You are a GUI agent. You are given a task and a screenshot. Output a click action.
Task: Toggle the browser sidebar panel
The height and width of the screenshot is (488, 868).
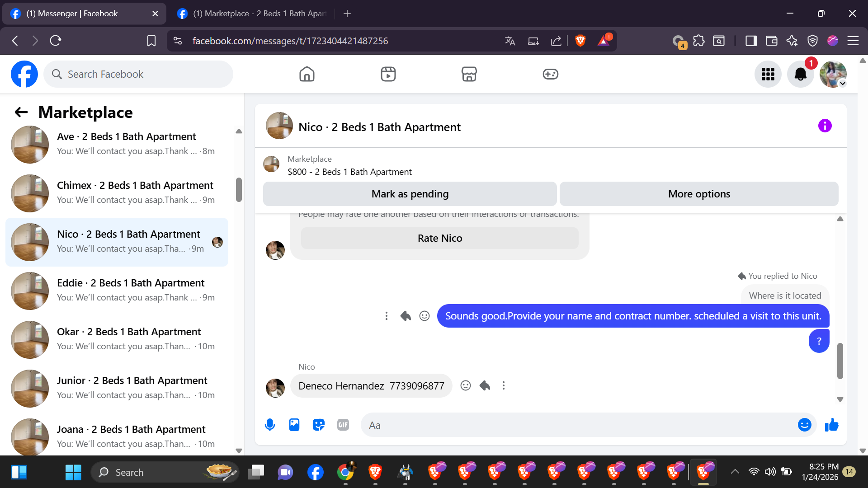click(x=751, y=41)
